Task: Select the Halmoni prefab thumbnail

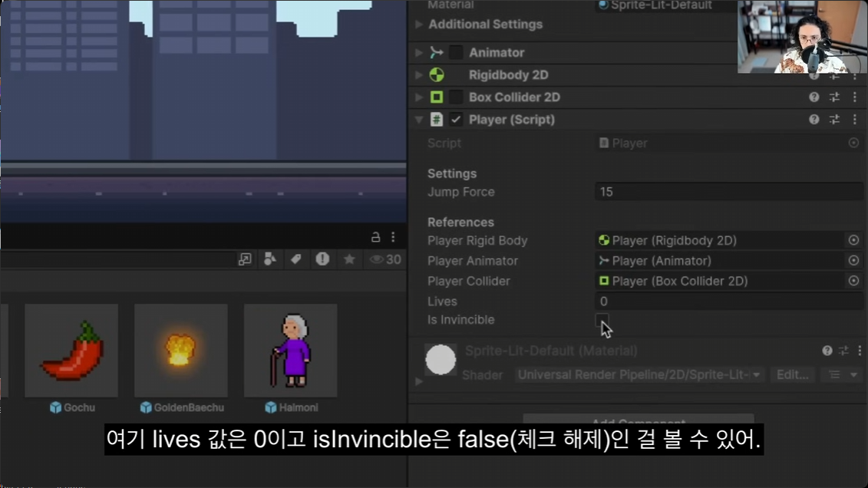Action: pyautogui.click(x=291, y=350)
